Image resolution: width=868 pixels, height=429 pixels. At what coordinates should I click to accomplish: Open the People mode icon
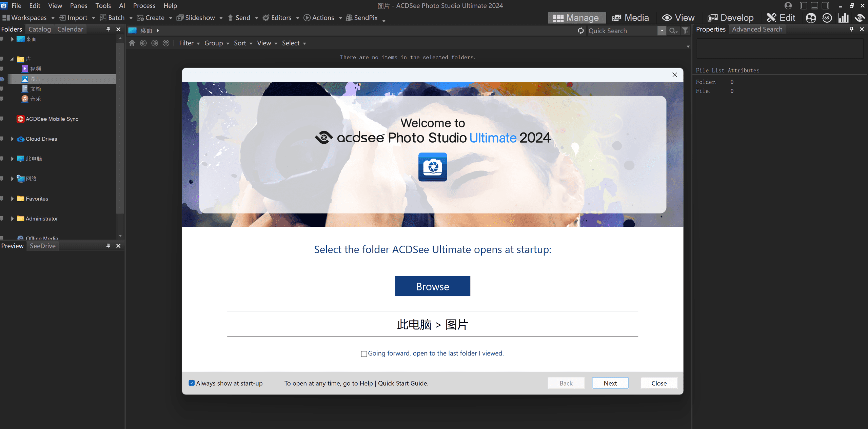coord(811,18)
